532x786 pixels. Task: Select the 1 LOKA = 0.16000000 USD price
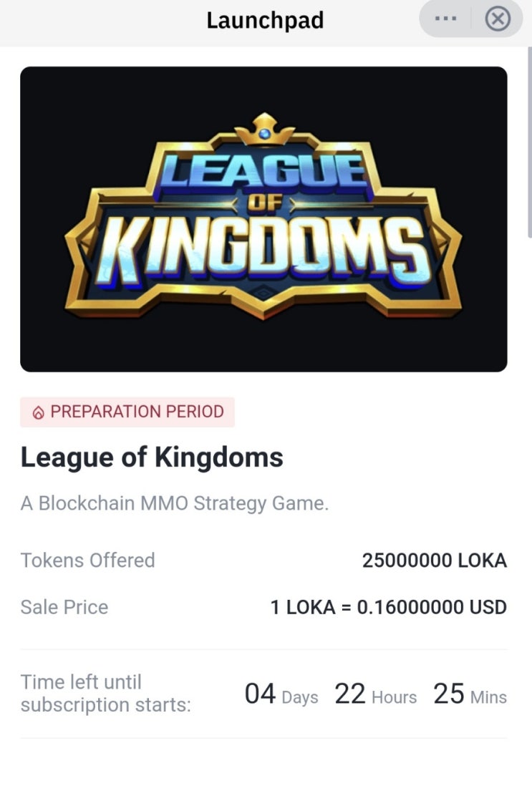[x=389, y=608]
